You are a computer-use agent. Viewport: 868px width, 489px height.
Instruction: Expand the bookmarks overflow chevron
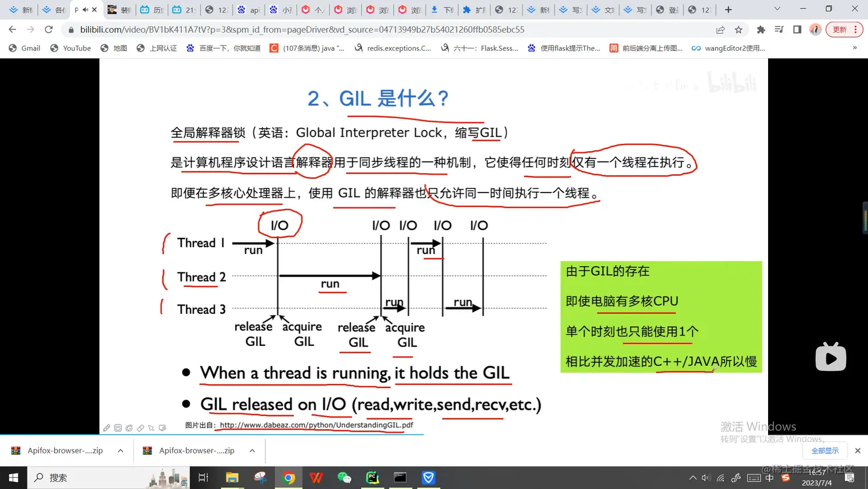[855, 48]
